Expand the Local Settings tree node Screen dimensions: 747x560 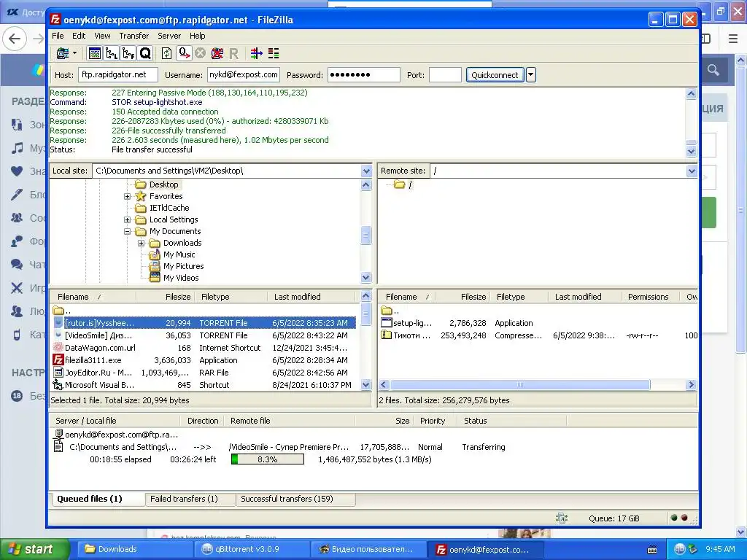[x=127, y=219]
